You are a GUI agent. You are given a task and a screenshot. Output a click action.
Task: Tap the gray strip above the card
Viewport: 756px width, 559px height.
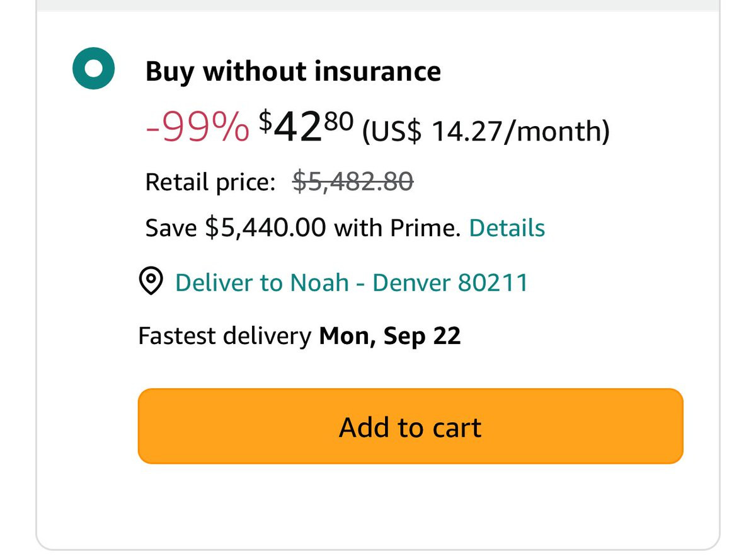pyautogui.click(x=378, y=5)
